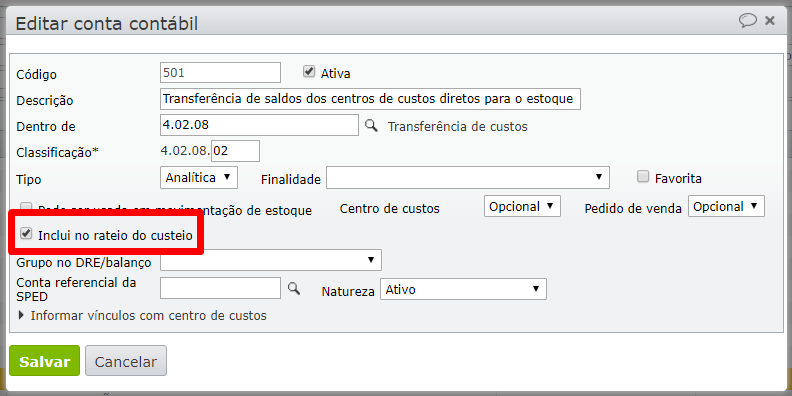The width and height of the screenshot is (792, 396).
Task: Toggle the Ativa checkbox
Action: 309,72
